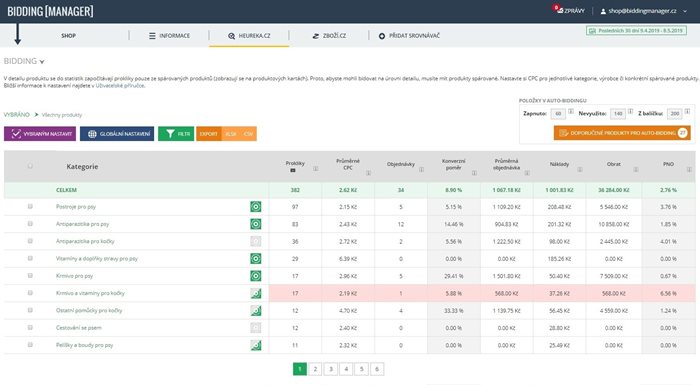
Task: Toggle auto-bidding icon for Pelíšky a boudy pro psy
Action: click(x=255, y=345)
